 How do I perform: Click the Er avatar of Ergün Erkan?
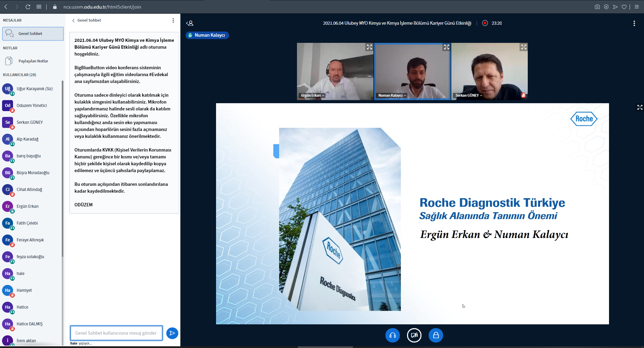tap(8, 206)
